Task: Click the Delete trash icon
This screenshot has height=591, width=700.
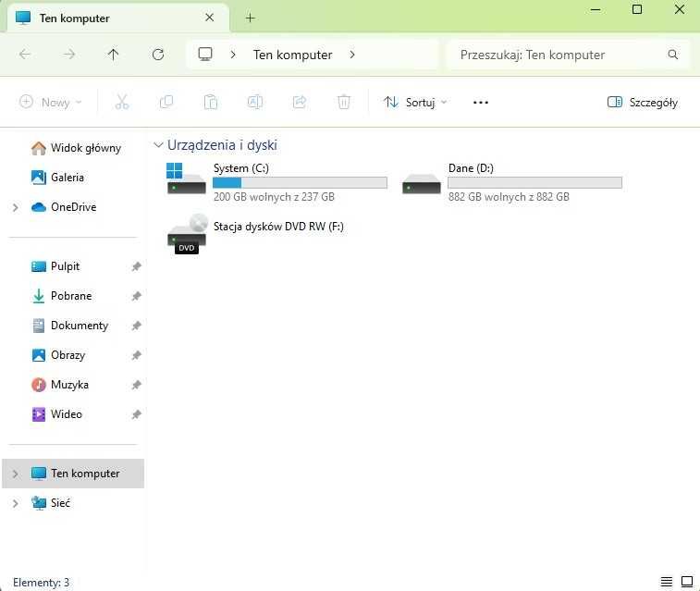Action: (343, 103)
